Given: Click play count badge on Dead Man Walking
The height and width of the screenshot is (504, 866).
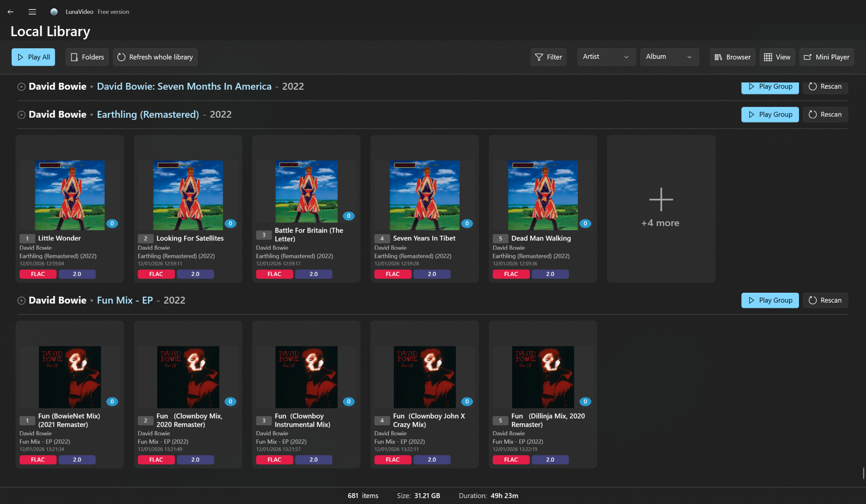Looking at the screenshot, I should coord(585,223).
